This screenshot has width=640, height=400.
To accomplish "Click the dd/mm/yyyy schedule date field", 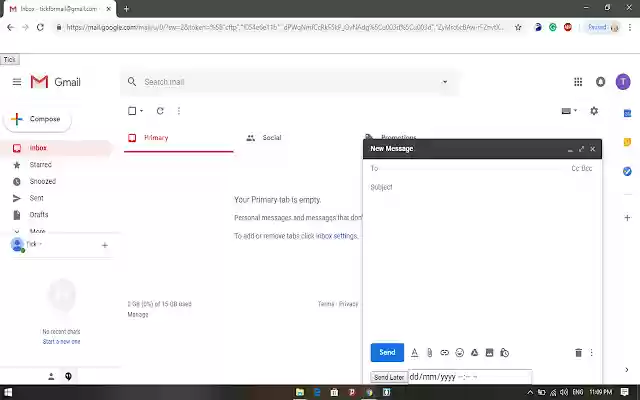I will [x=470, y=377].
